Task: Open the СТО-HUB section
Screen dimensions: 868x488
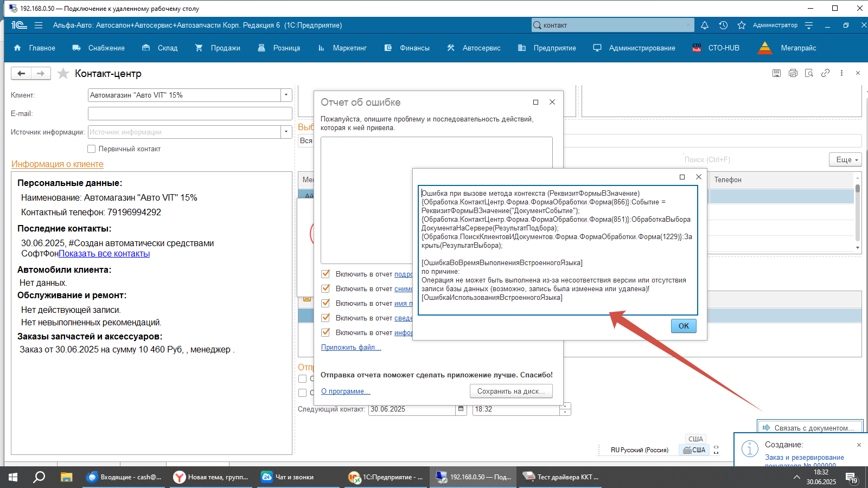Action: point(716,48)
